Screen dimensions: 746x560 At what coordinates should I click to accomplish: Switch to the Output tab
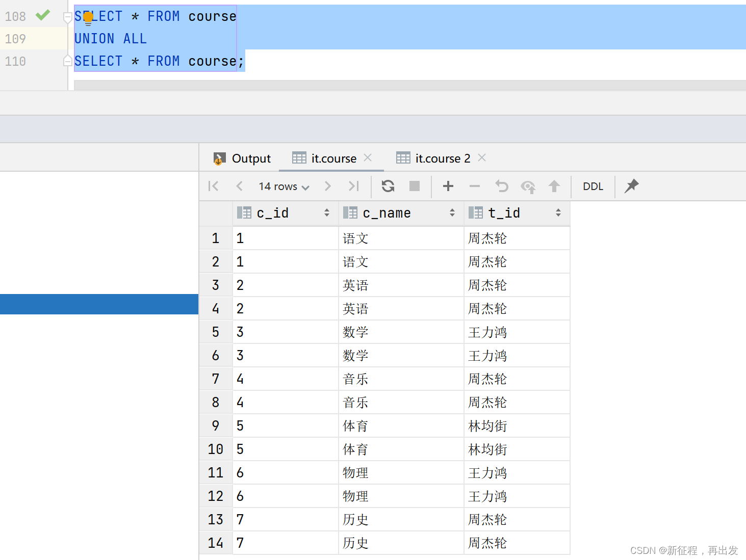242,158
